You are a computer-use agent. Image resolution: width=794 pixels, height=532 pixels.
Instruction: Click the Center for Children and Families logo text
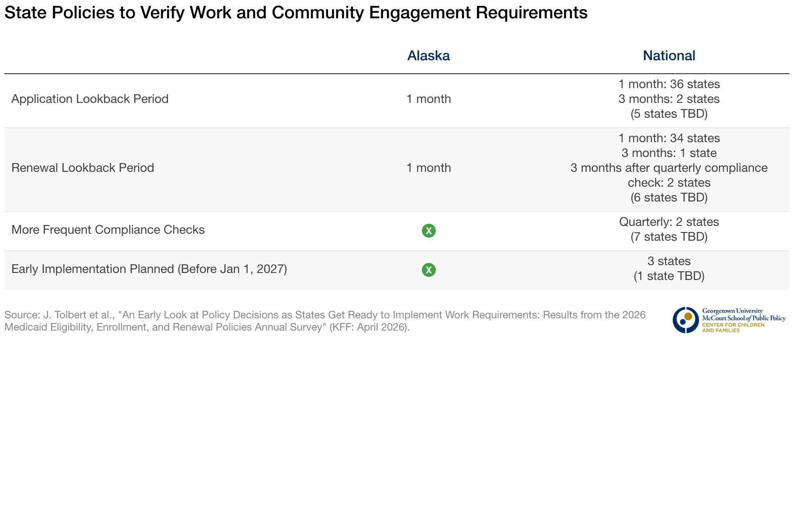[x=733, y=327]
